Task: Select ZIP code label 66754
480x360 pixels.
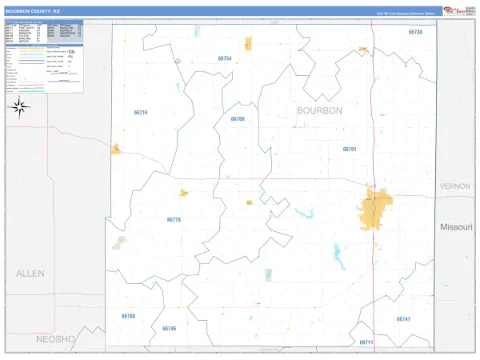Action: pos(225,58)
